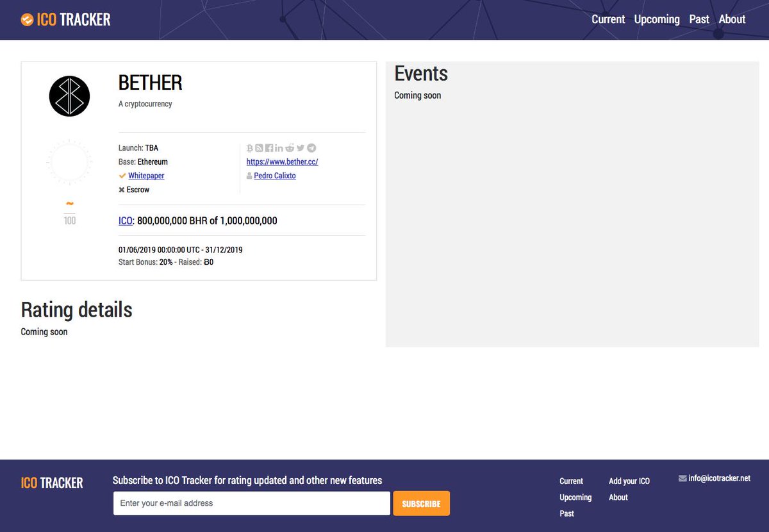This screenshot has width=769, height=532.
Task: Click the 'A cryptocurrency' subtitle
Action: [145, 104]
